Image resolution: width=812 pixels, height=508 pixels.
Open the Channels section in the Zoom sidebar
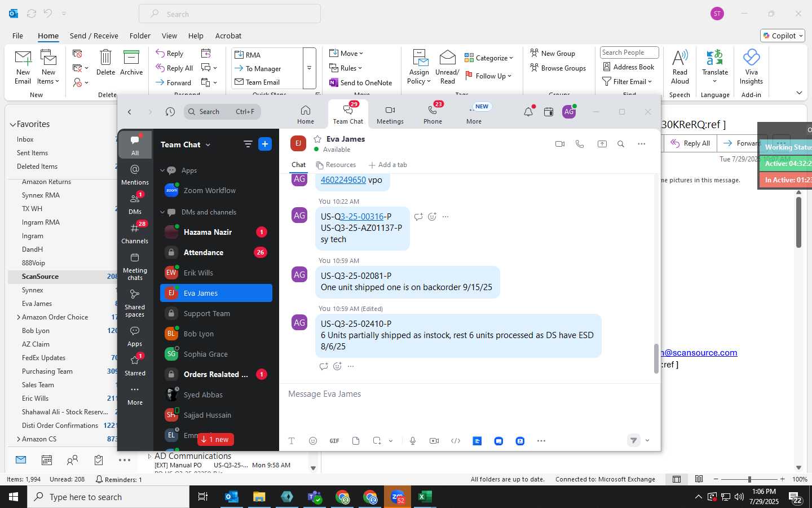135,233
